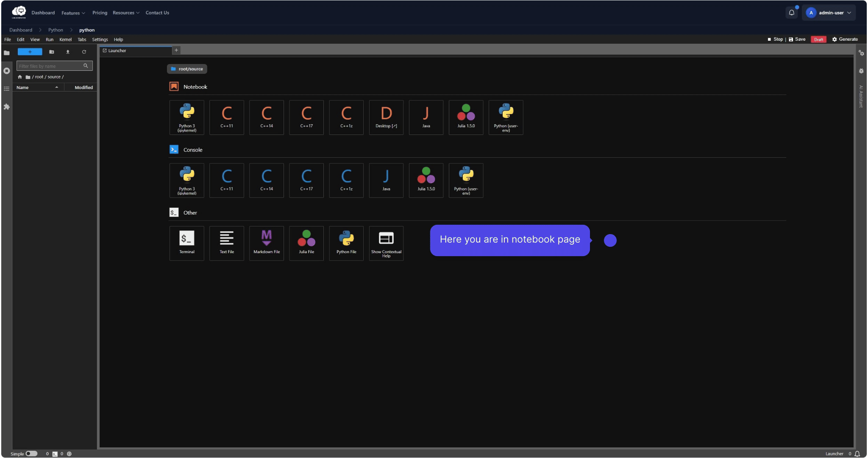Stop the running notebook
This screenshot has width=868, height=458.
point(775,39)
